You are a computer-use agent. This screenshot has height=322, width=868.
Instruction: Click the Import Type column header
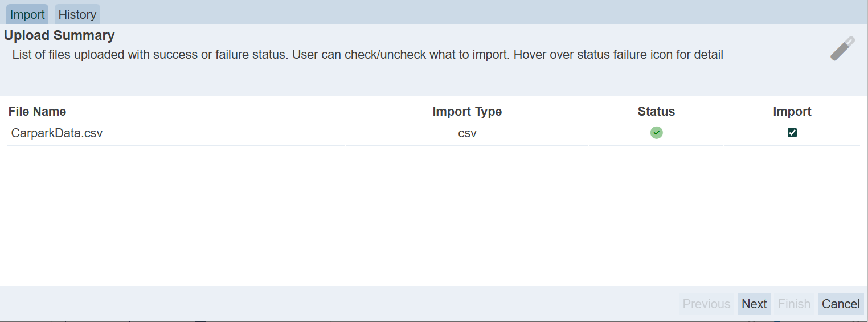click(x=467, y=111)
